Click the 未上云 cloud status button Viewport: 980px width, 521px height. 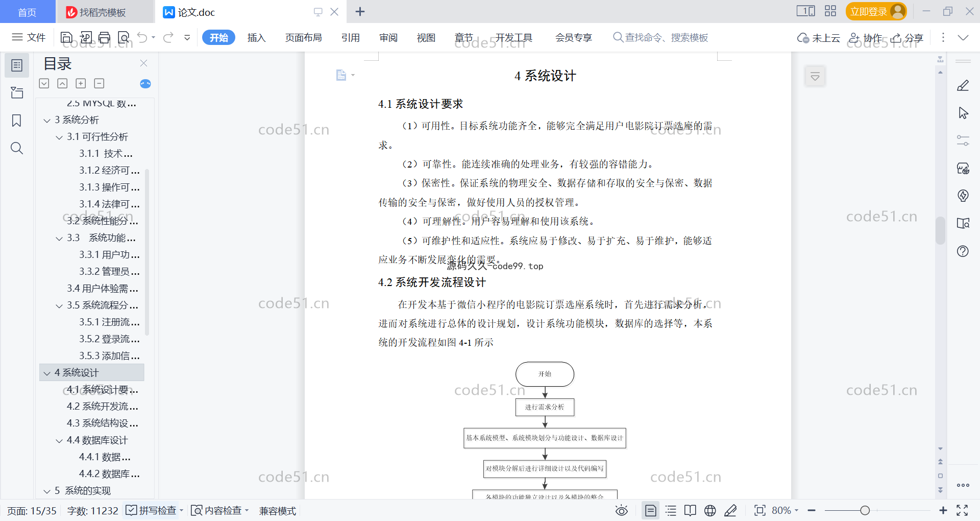[x=819, y=38]
